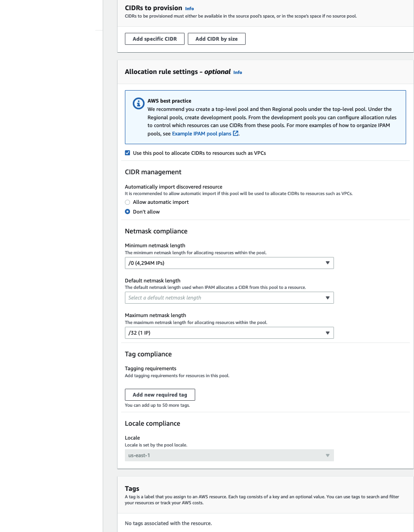
Task: Uncheck Use this pool to allocate CIDRs
Action: (x=127, y=153)
